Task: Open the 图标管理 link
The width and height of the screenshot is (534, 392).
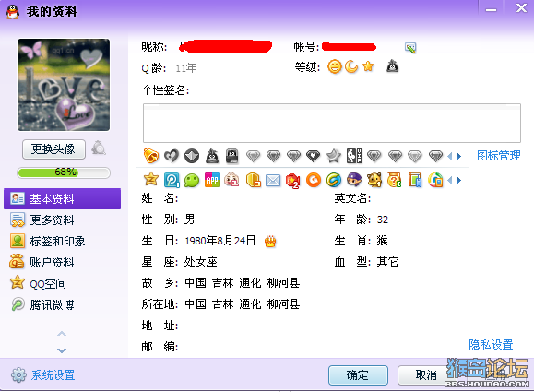Action: (x=499, y=156)
